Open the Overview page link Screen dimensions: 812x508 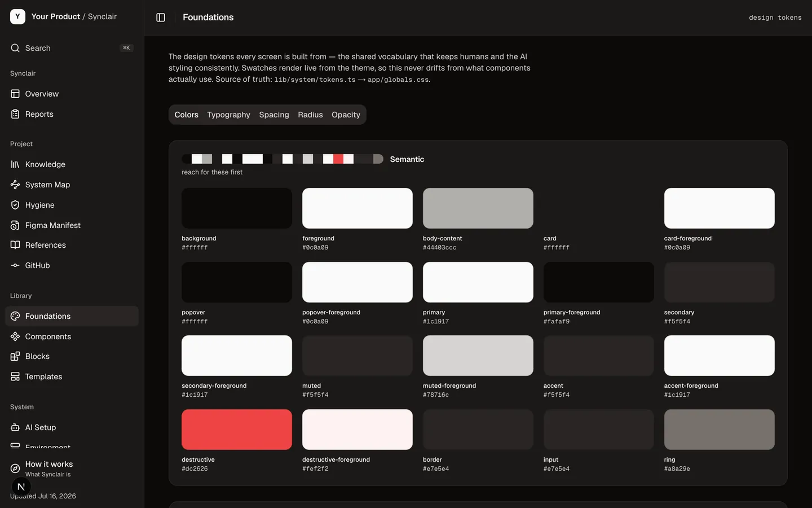[x=72, y=94]
